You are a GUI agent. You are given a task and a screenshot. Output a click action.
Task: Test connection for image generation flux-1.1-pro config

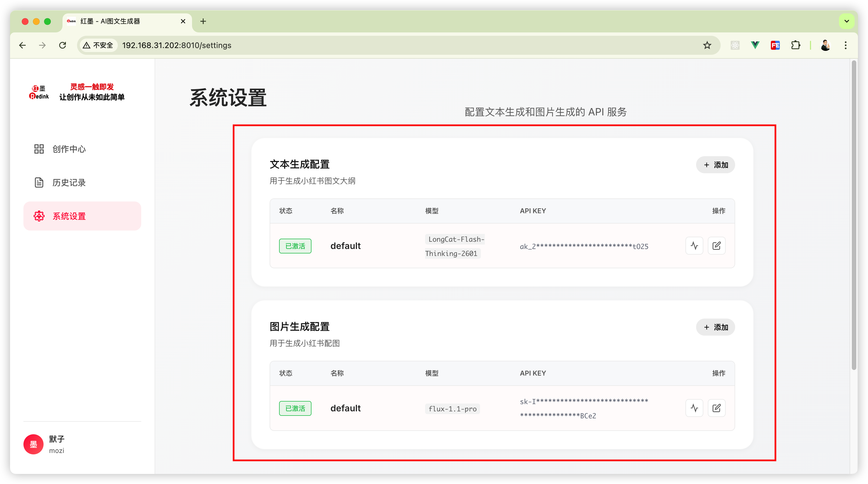click(694, 408)
